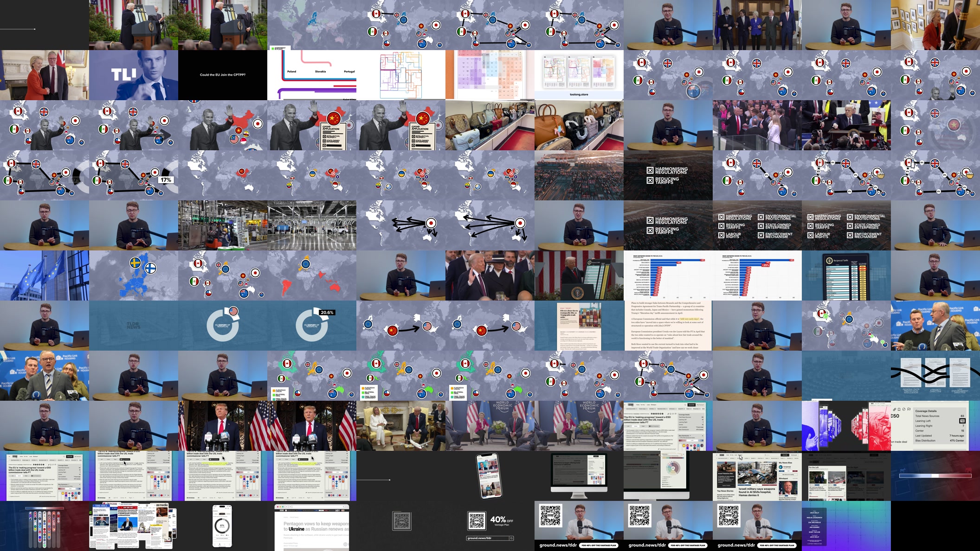Choose the tangled colored line diagram on white

(x=401, y=75)
